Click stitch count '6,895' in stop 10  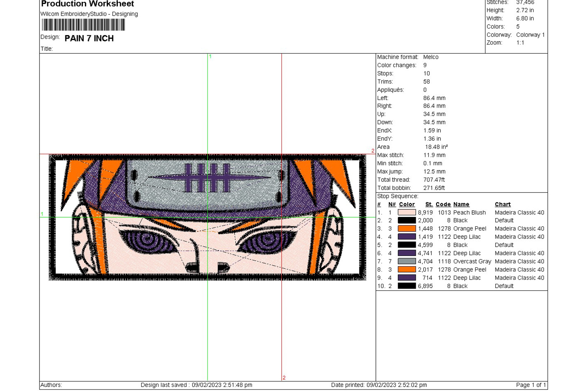[x=425, y=286]
